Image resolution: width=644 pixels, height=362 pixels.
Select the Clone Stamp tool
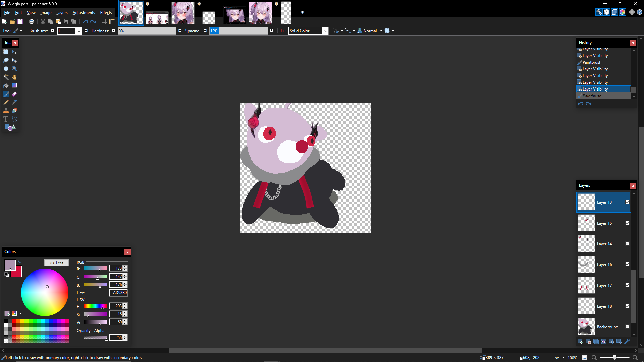pyautogui.click(x=6, y=111)
